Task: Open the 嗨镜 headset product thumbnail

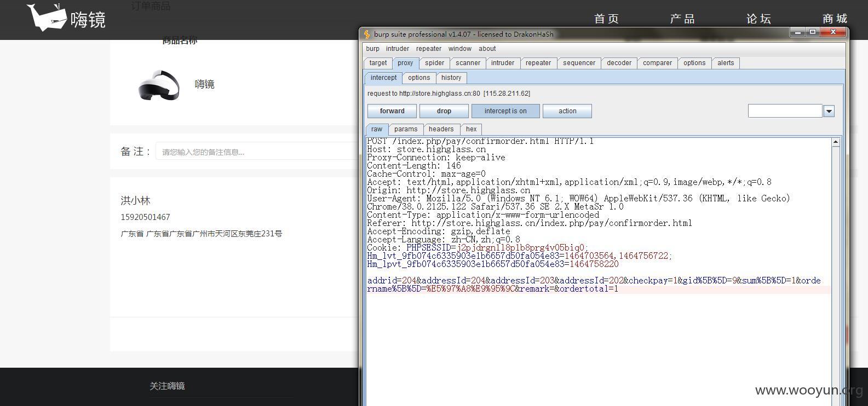Action: tap(159, 85)
